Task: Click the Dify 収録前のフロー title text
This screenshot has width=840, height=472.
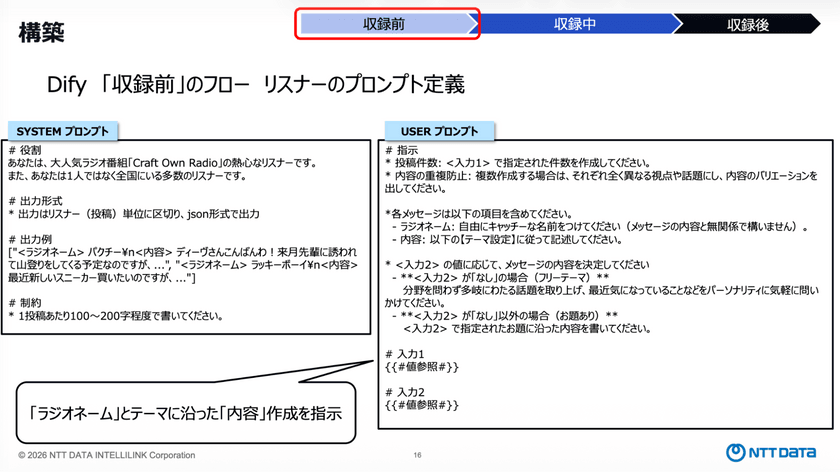Action: tap(256, 84)
